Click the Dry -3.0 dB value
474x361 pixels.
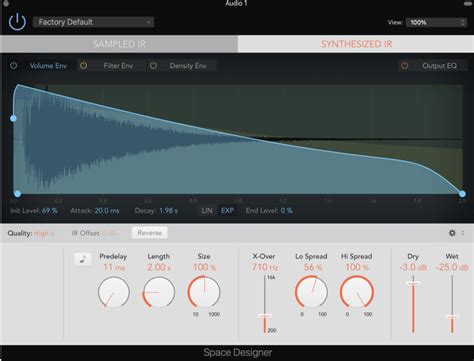(413, 267)
